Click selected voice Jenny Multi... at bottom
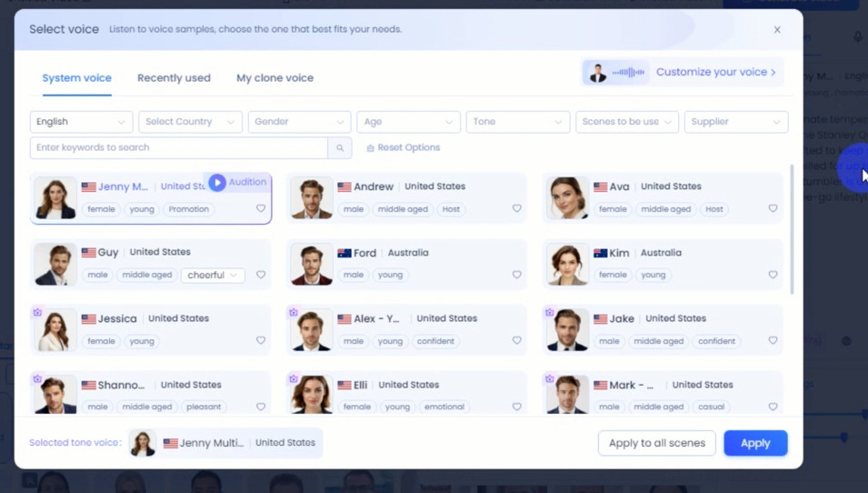 [x=225, y=443]
